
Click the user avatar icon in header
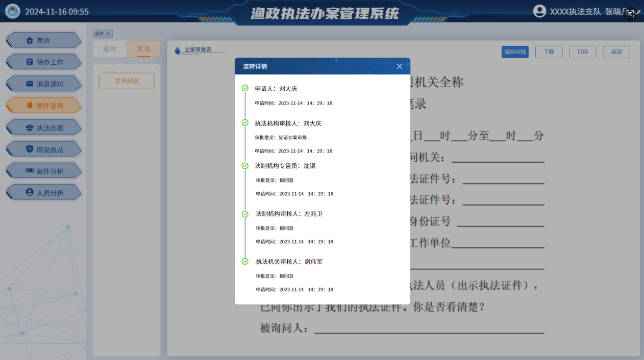point(539,11)
